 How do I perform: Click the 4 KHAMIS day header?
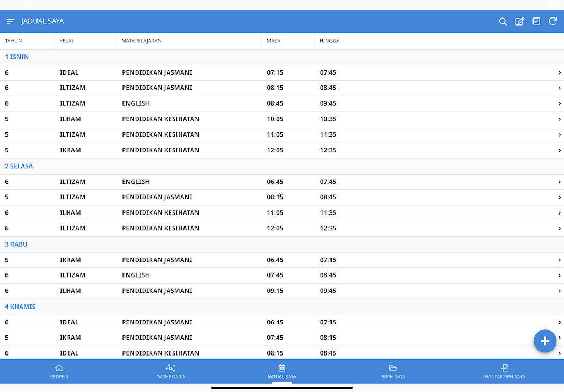[20, 307]
